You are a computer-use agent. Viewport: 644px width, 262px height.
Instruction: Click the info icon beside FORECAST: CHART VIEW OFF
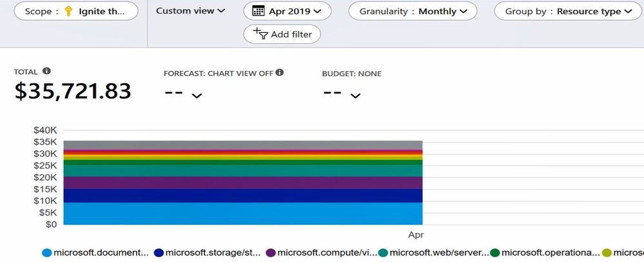point(280,73)
